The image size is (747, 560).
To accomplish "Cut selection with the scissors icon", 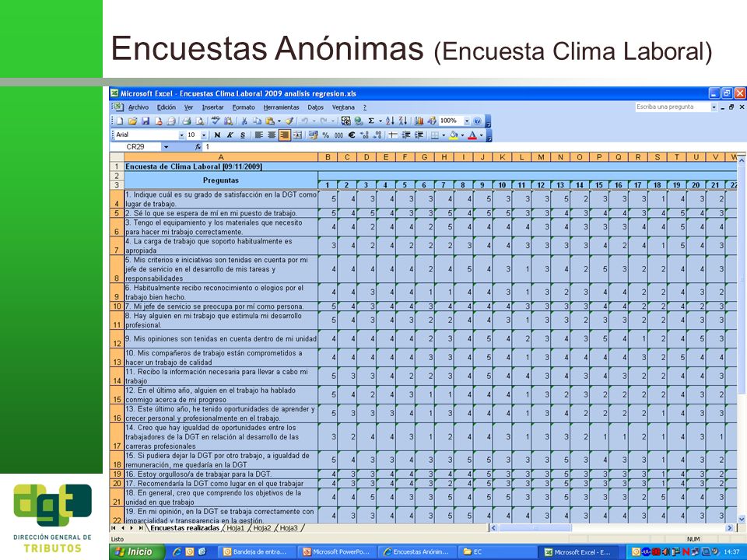I will point(244,121).
